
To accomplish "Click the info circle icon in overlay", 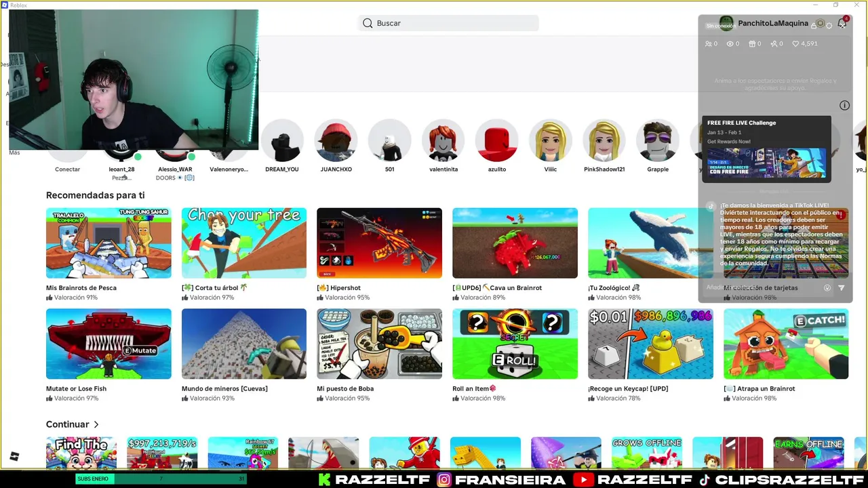I will 844,105.
